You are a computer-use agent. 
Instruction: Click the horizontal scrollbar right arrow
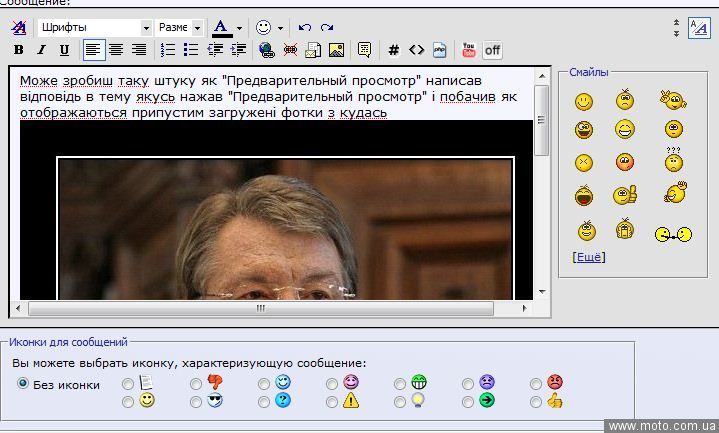coord(525,308)
